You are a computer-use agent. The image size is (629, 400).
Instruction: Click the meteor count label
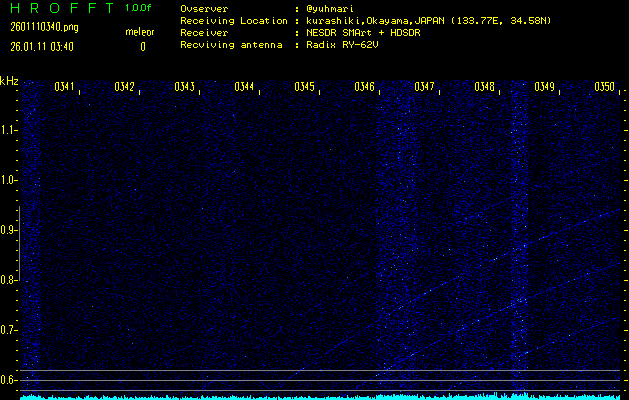140,33
